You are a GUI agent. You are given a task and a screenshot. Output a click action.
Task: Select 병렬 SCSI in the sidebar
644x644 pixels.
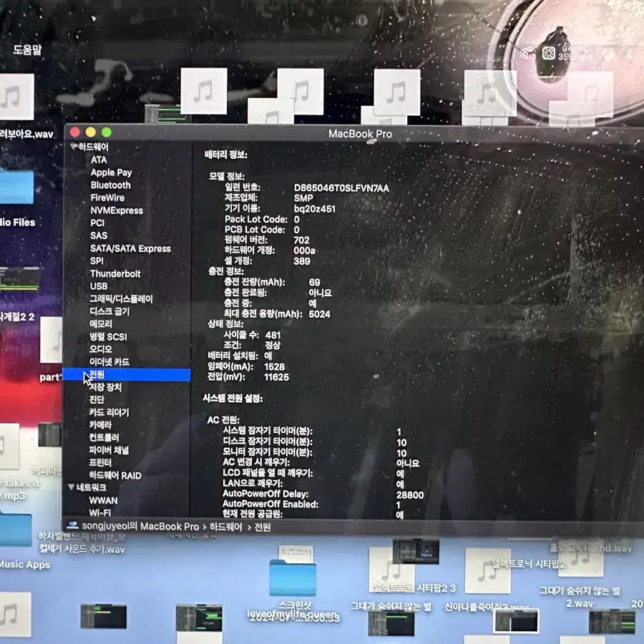[x=109, y=336]
